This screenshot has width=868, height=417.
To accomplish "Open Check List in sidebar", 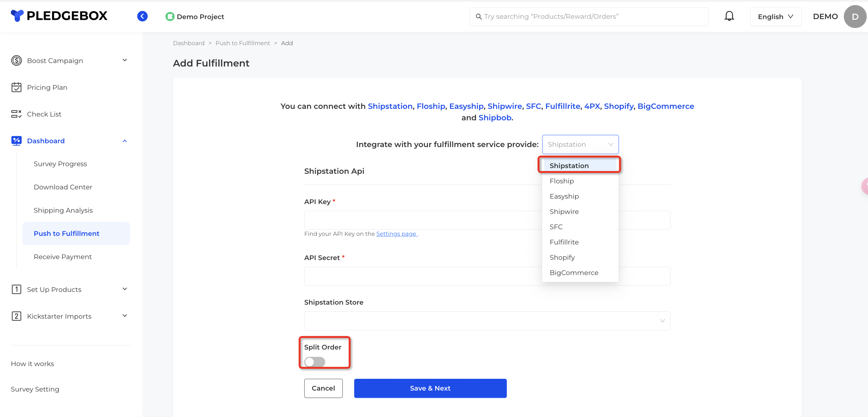I will point(44,114).
